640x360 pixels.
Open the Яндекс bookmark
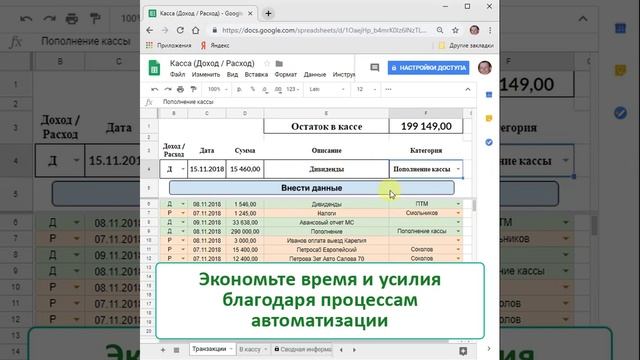tap(215, 46)
